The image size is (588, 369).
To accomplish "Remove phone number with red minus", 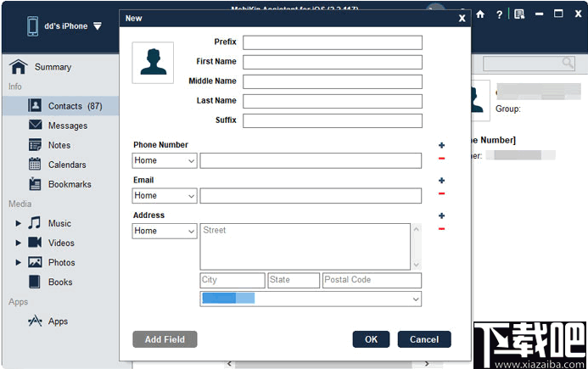I will click(442, 159).
